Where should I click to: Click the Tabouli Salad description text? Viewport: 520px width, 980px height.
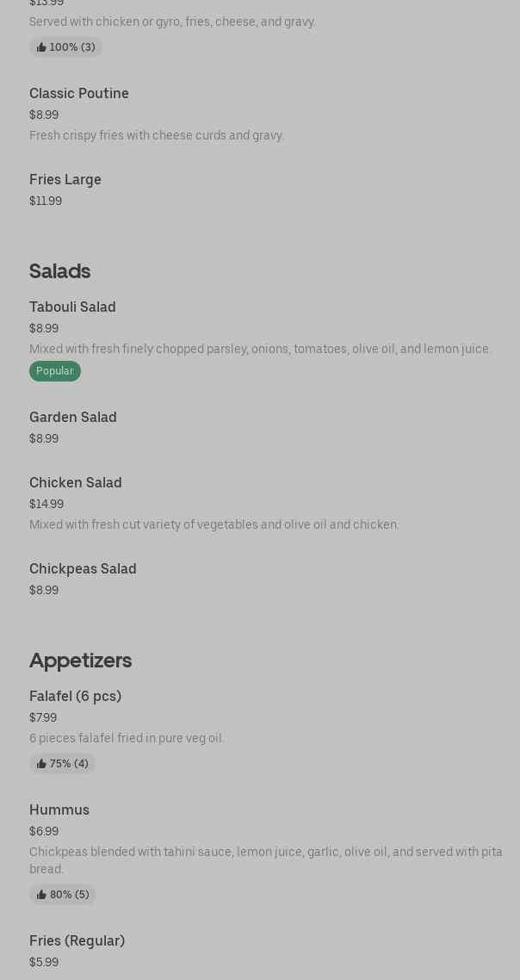[260, 349]
